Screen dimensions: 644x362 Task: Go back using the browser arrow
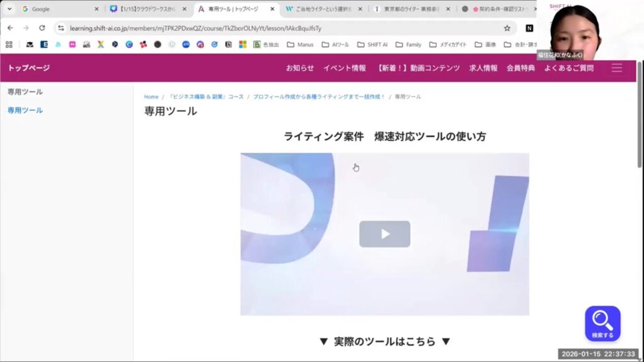coord(10,28)
